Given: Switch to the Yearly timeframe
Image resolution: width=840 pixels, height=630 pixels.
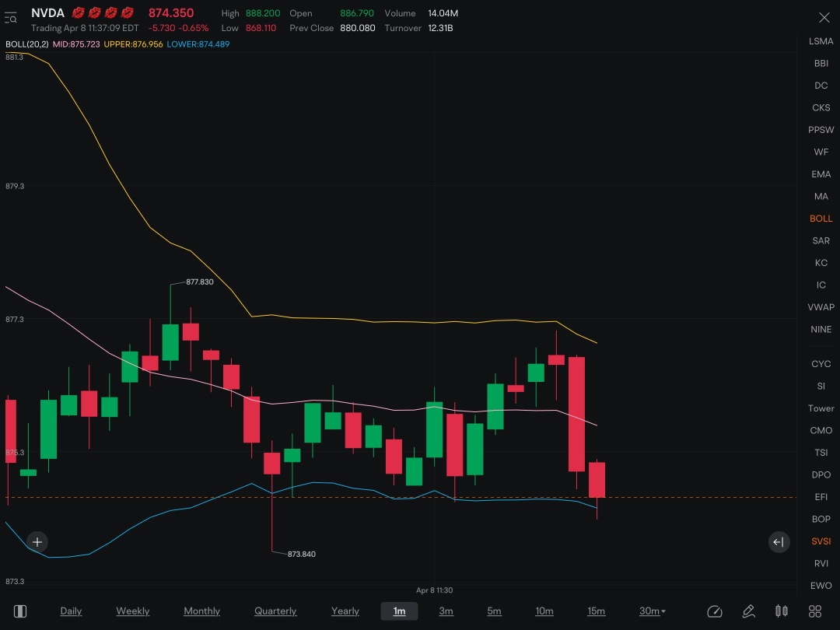Looking at the screenshot, I should 345,611.
